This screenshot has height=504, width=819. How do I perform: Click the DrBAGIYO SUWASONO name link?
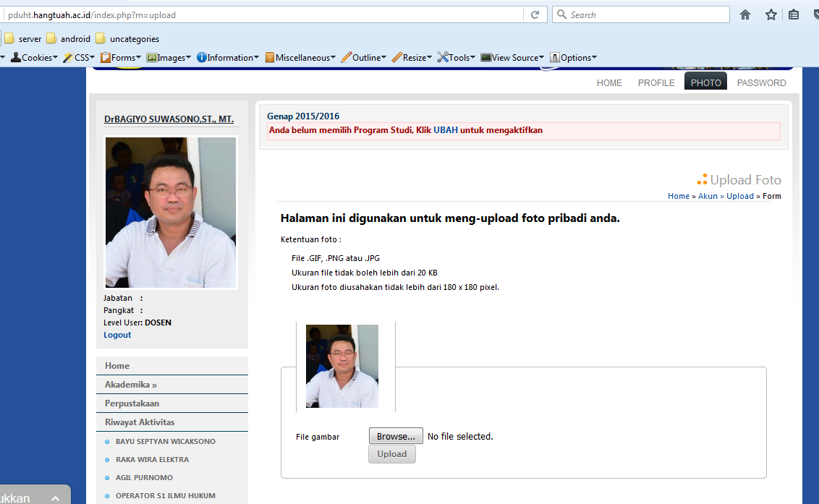pos(169,119)
